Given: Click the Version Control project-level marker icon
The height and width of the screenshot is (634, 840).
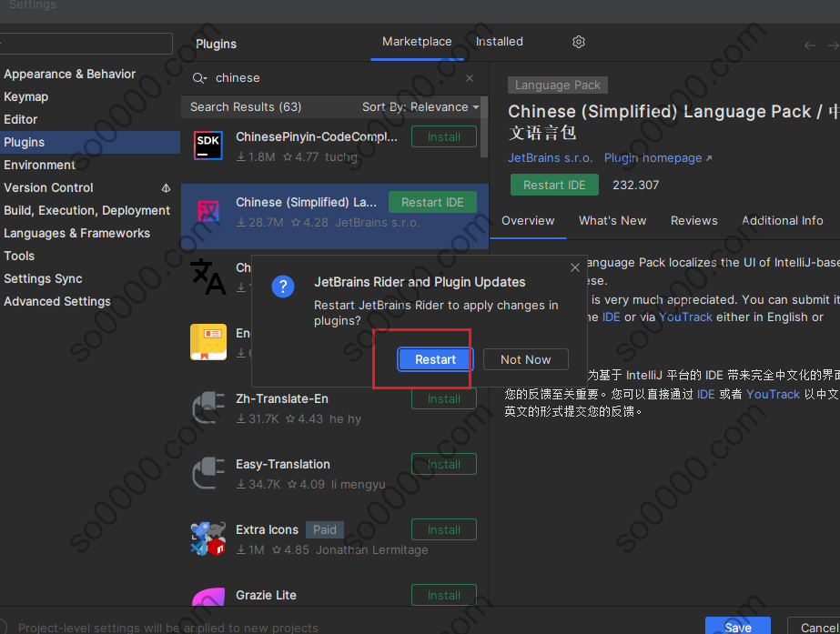Looking at the screenshot, I should (166, 188).
